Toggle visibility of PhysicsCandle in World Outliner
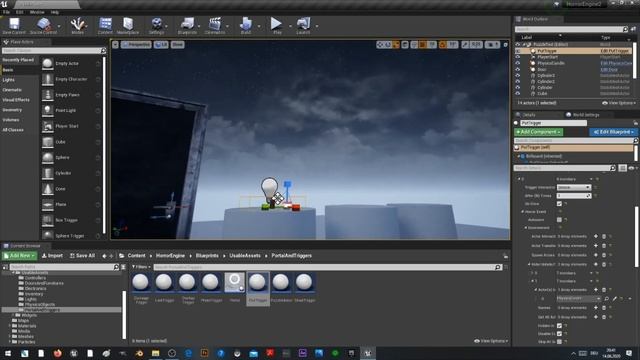640x360 pixels. [x=518, y=63]
